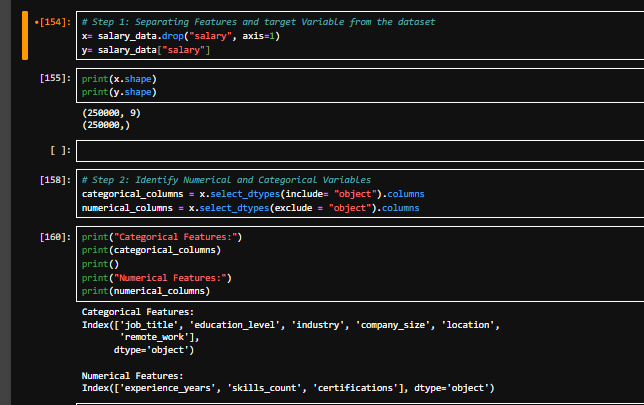Click 'remote_work' in the output index
The image size is (644, 405).
154,337
